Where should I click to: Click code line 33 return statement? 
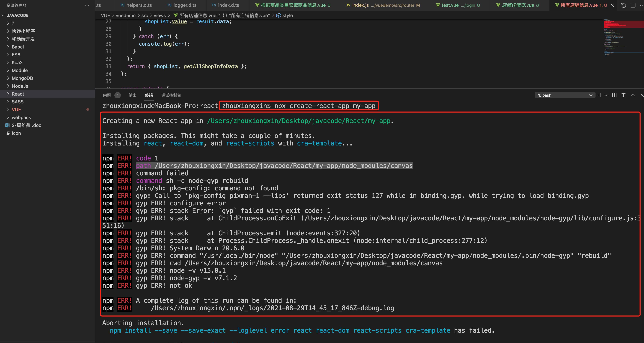pos(187,66)
